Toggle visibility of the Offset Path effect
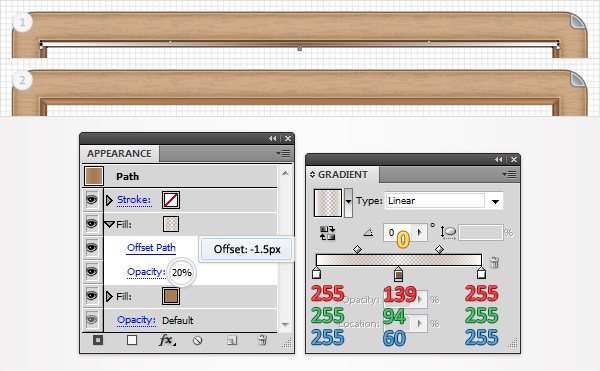600x371 pixels. coord(91,247)
